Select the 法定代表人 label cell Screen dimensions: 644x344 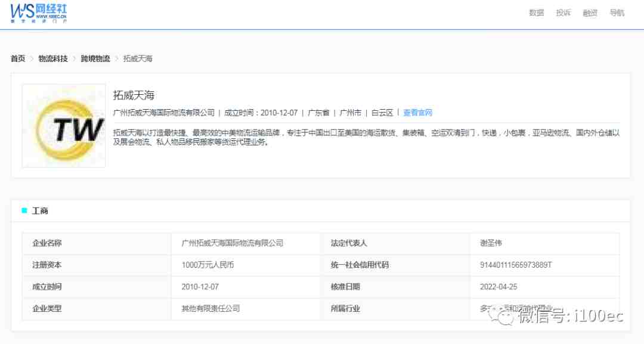coord(395,243)
